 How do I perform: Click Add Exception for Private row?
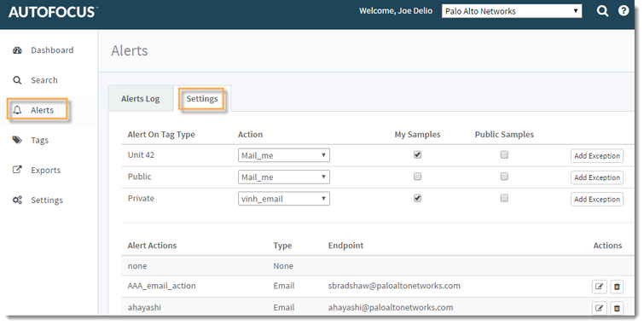[597, 200]
